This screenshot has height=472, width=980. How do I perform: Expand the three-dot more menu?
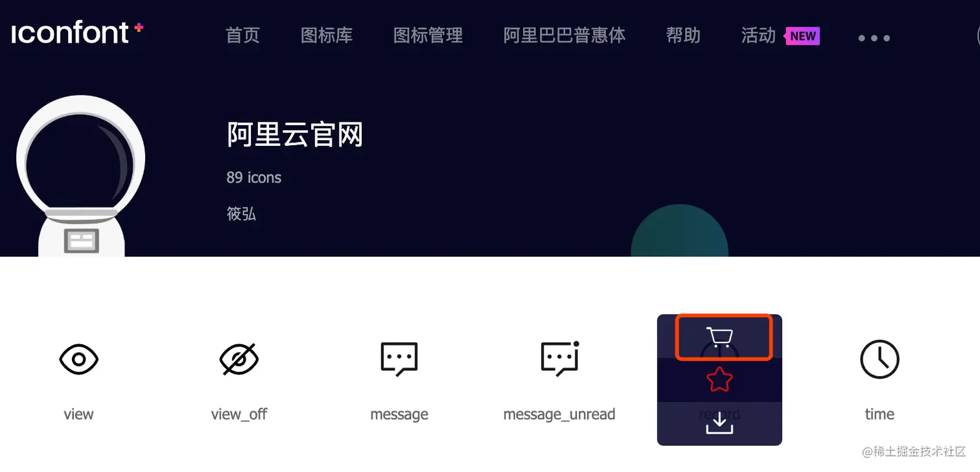click(x=874, y=38)
